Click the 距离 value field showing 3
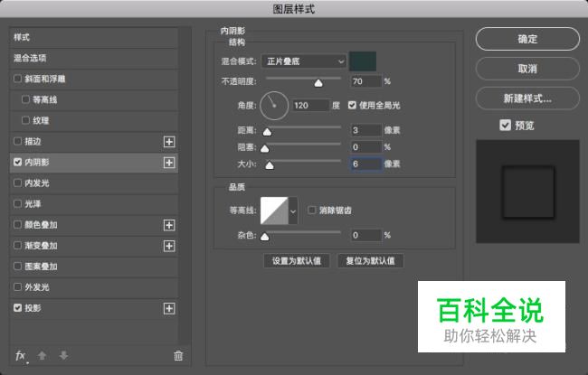588x375 pixels. [x=365, y=130]
